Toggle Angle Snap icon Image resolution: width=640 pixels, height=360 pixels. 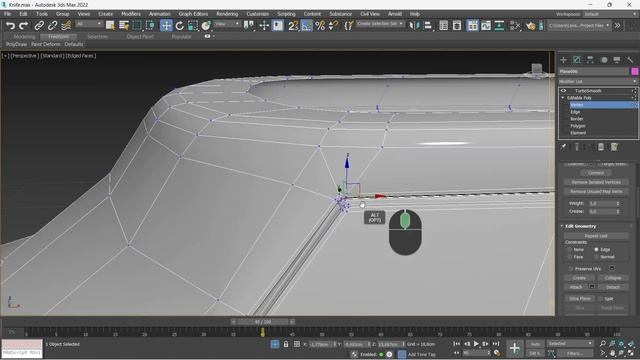tap(307, 26)
